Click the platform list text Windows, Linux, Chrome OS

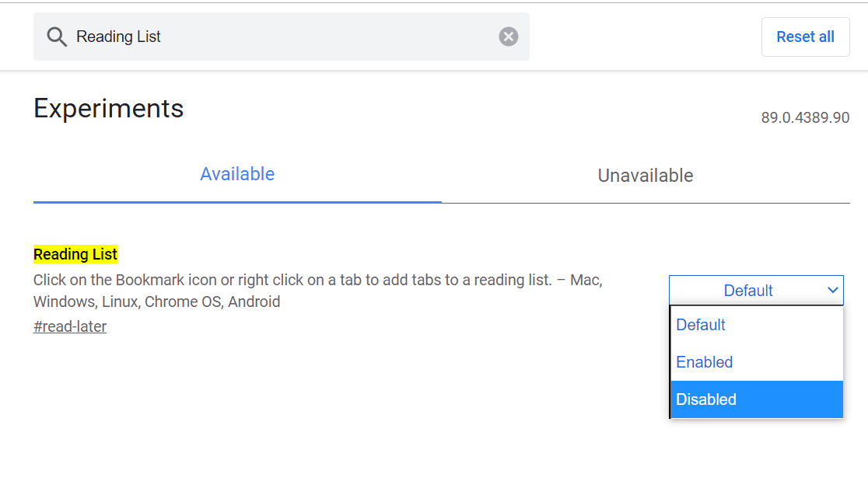128,302
